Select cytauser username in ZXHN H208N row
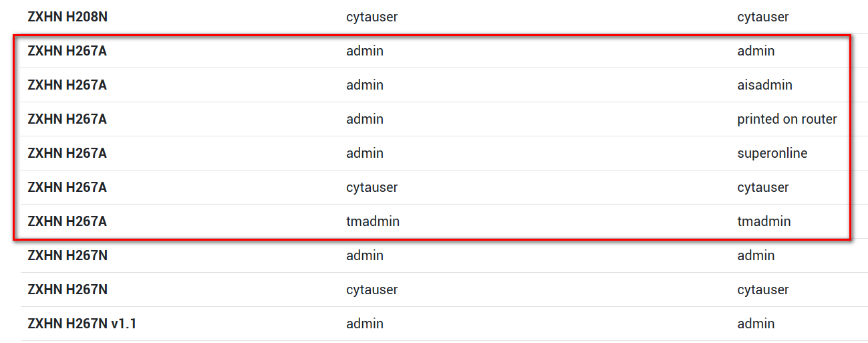 (x=372, y=17)
